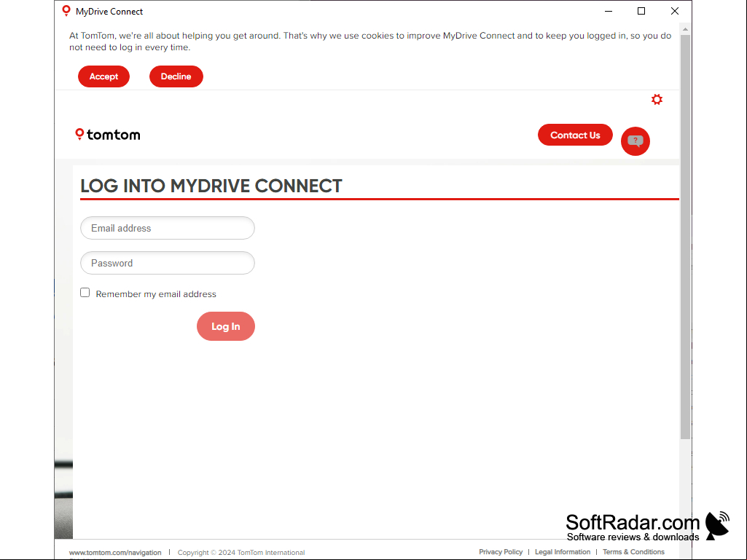Viewport: 747px width, 560px height.
Task: Open the red settings gear icon
Action: (x=657, y=100)
